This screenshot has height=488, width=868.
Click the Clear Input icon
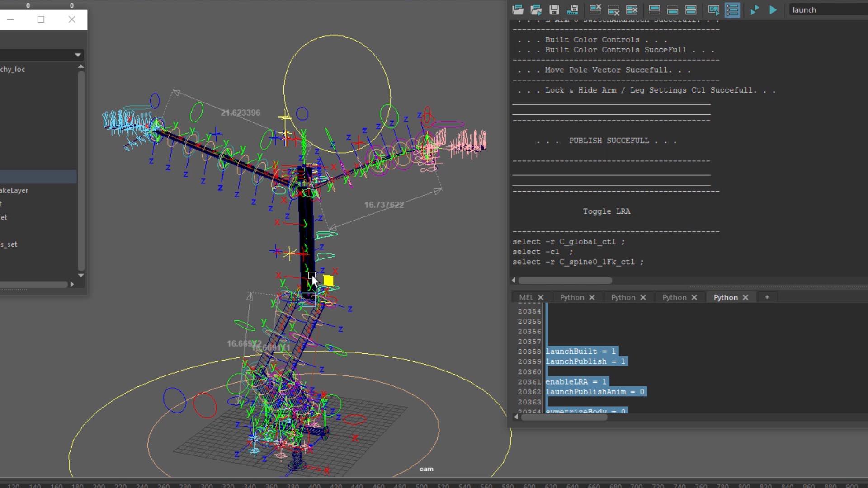tap(613, 10)
